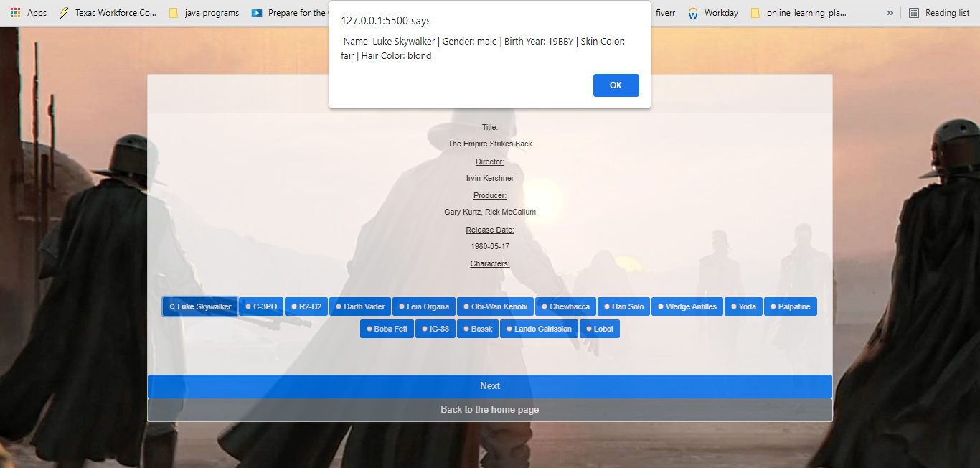Pick the Boba Fett character option
Image resolution: width=980 pixels, height=468 pixels.
click(387, 329)
